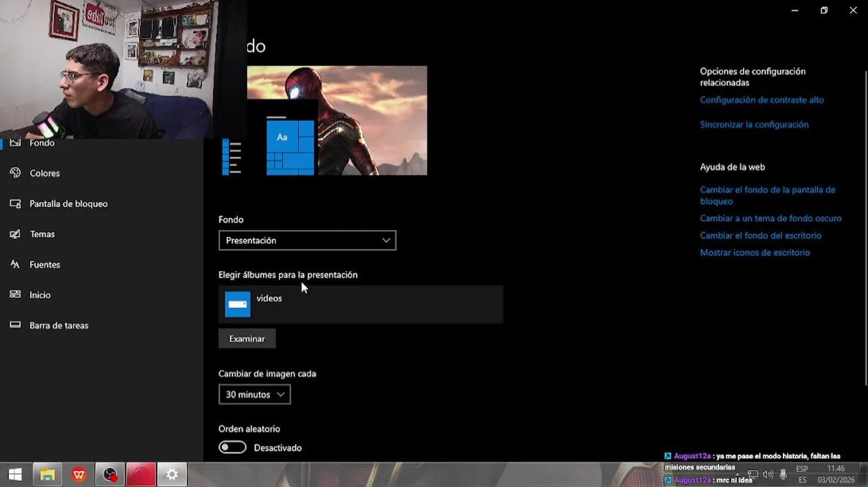
Task: Click the microphone tray icon
Action: click(783, 474)
